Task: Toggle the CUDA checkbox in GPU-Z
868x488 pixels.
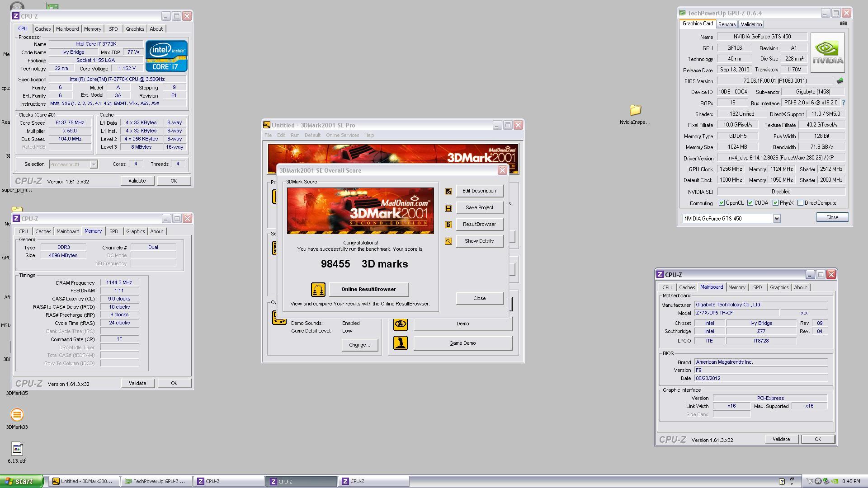Action: point(750,203)
